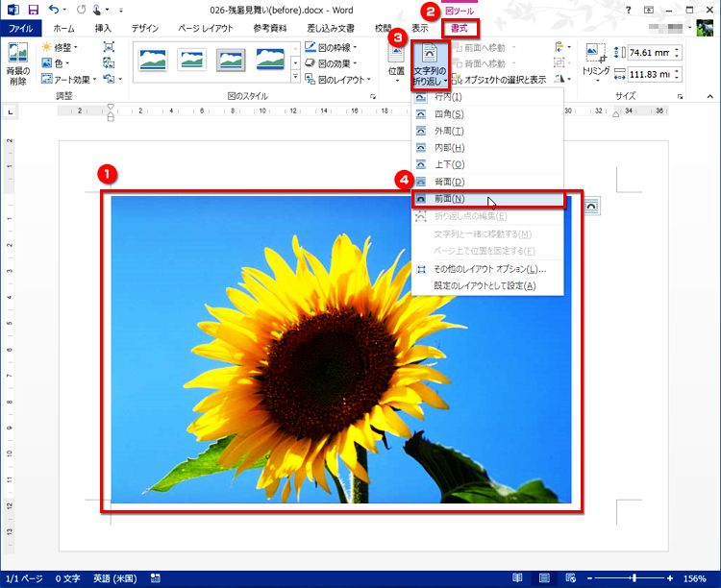Click 背景の削除 (Remove Background) button
The image size is (721, 588).
click(x=18, y=64)
